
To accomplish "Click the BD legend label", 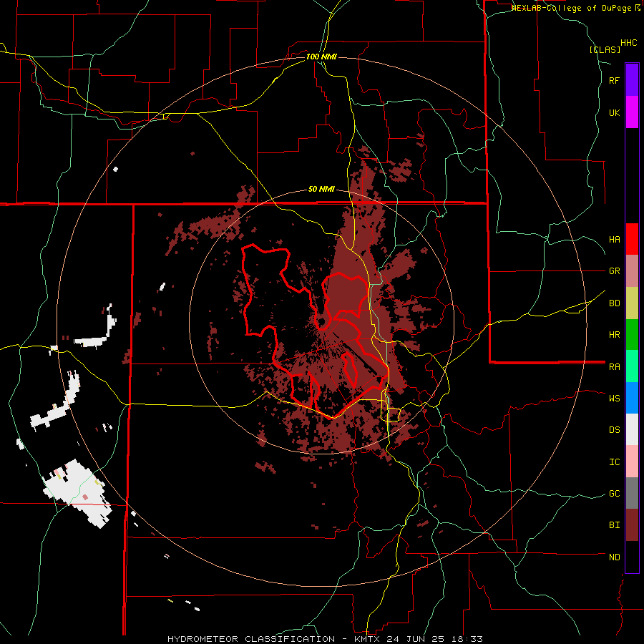I will coord(614,303).
